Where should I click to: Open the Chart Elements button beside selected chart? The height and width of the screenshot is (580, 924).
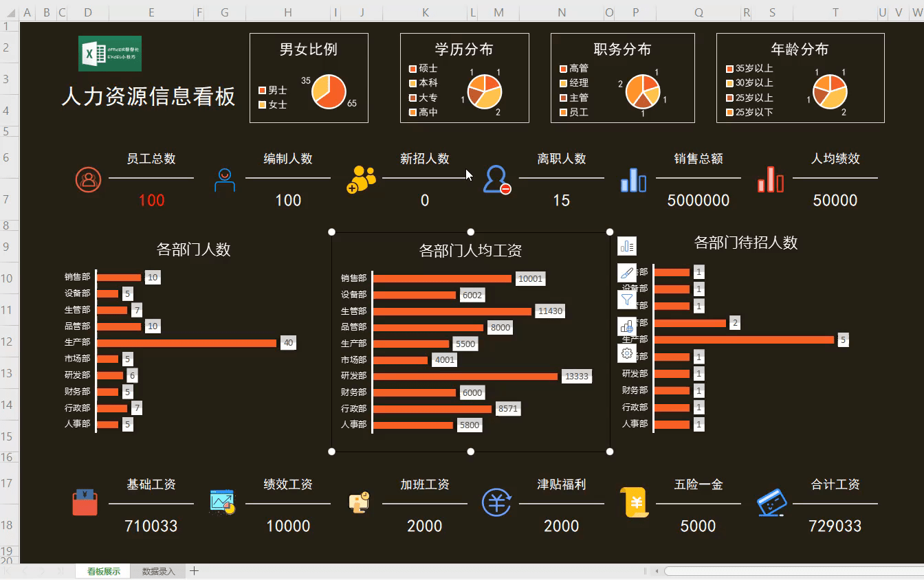coord(627,246)
